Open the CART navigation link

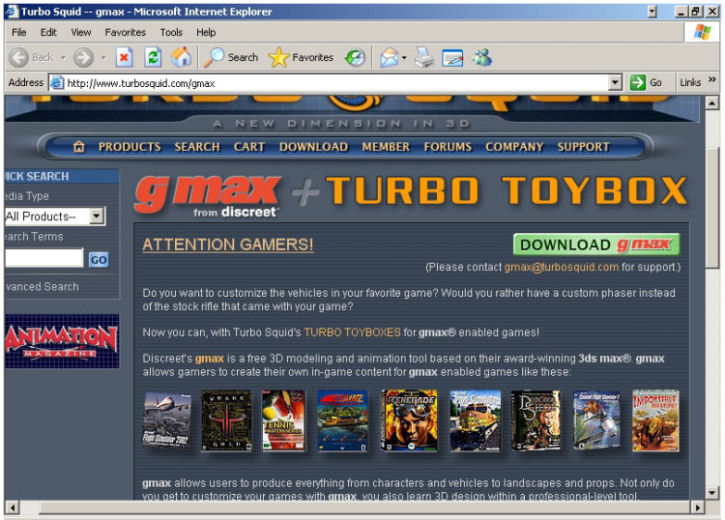pyautogui.click(x=249, y=147)
